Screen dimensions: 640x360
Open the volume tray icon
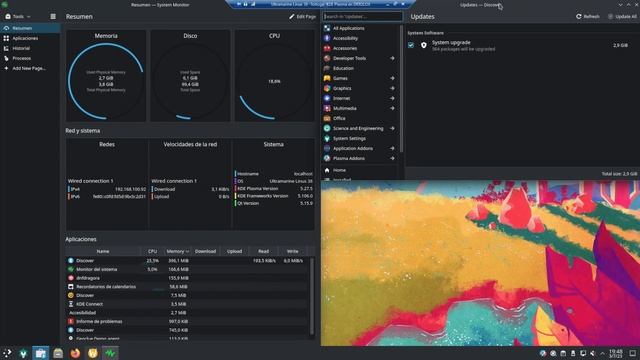593,353
